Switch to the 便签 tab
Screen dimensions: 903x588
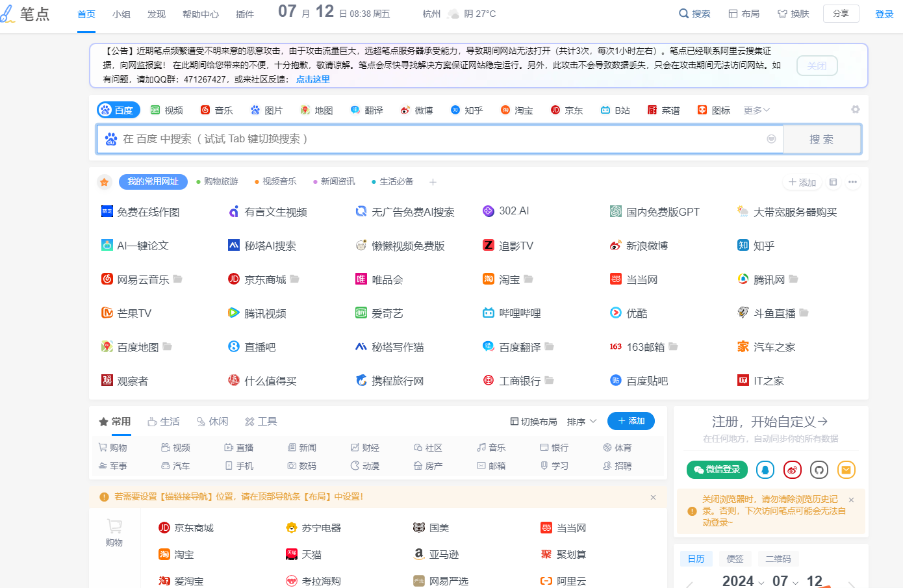tap(735, 559)
